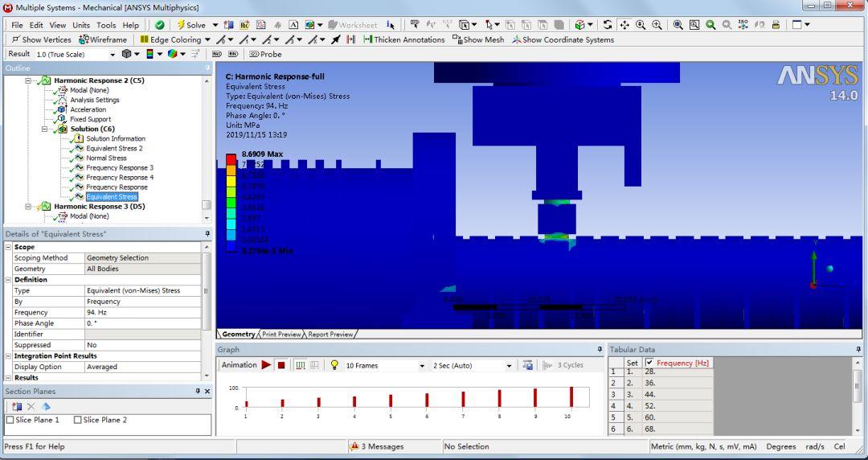Click the export animation video icon
Screen dimensions: 868x460
527,365
